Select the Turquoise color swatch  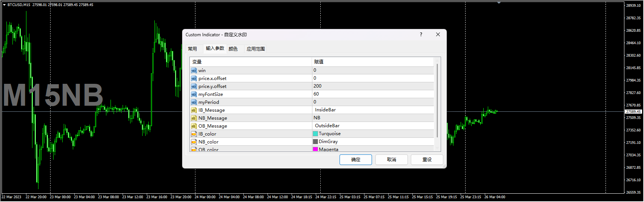point(315,134)
